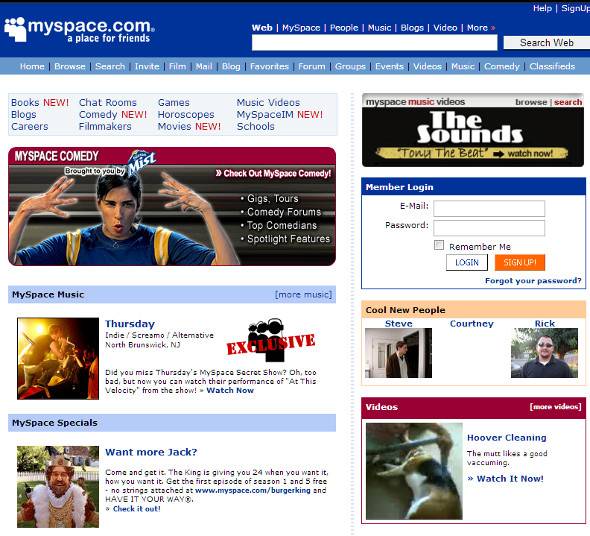Open Browse in navigation bar

coord(70,66)
